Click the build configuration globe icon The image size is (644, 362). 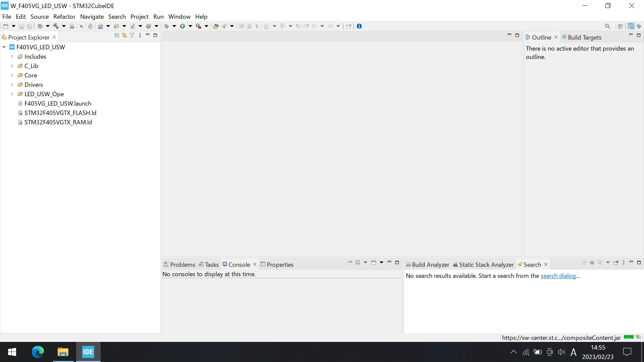[40, 26]
